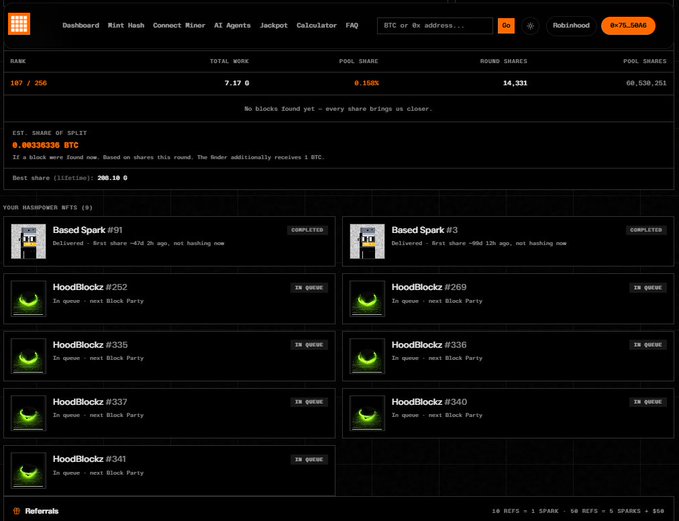Open the Dashboard nav item
Viewport: 679px width, 521px height.
(81, 26)
